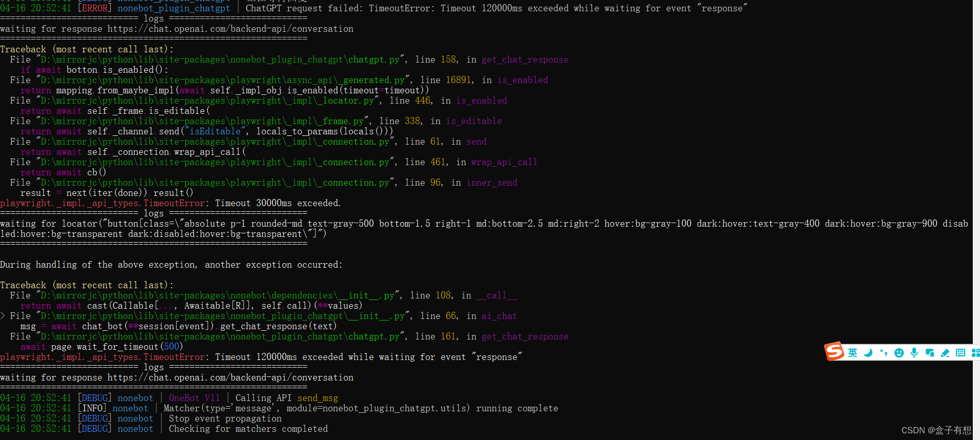Click 'return await cast(Callable[...' code line
The width and height of the screenshot is (980, 440).
(x=191, y=306)
